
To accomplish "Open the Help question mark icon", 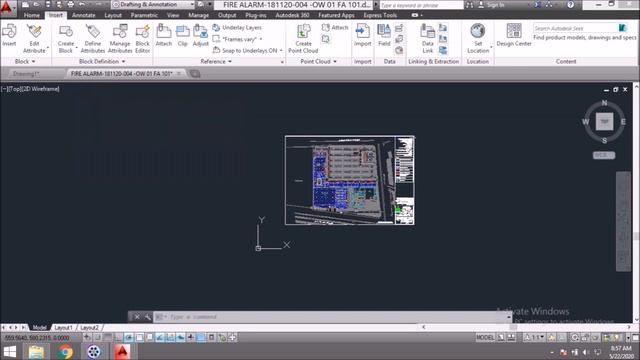I will click(x=570, y=5).
